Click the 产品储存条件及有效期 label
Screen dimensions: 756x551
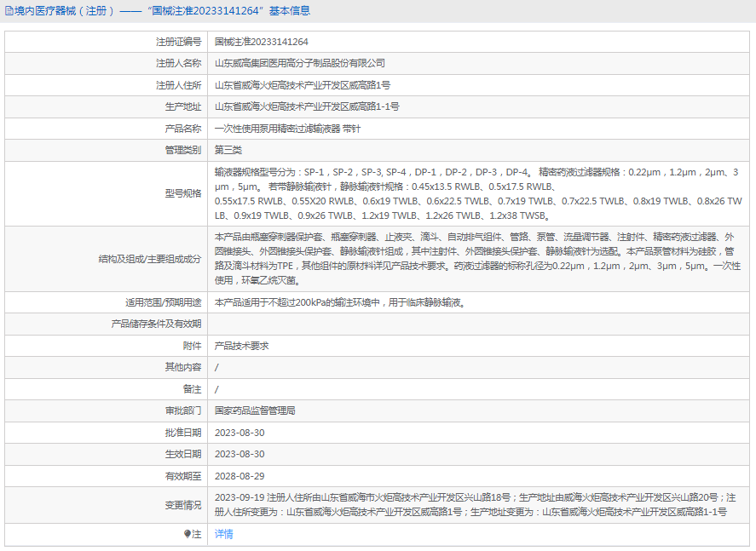click(x=156, y=324)
